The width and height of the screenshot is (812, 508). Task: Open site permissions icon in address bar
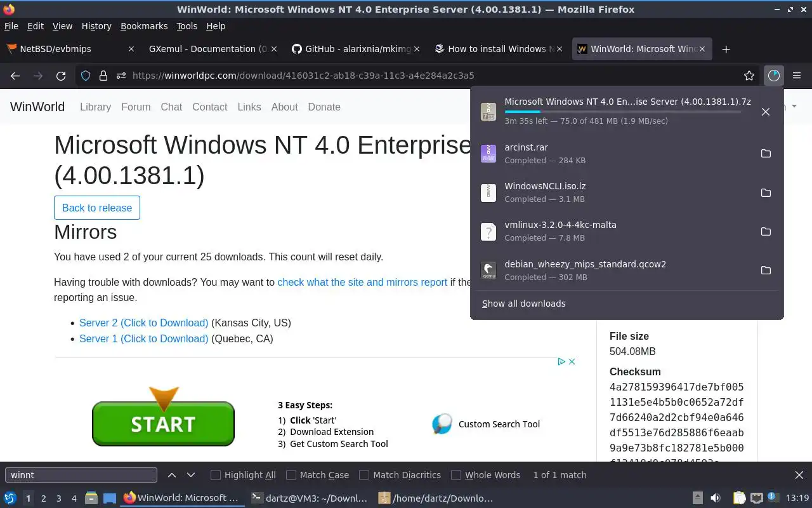[x=120, y=76]
